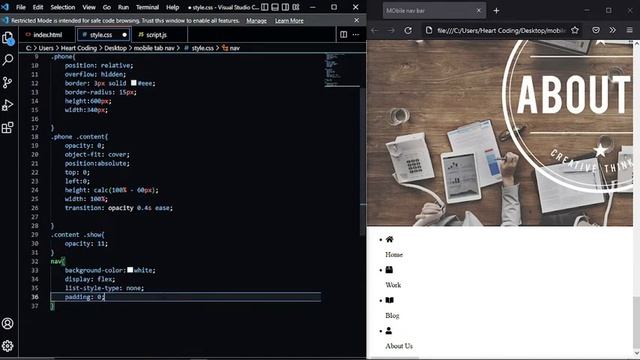Show more tools overflow chevron in Firefox

pyautogui.click(x=613, y=30)
